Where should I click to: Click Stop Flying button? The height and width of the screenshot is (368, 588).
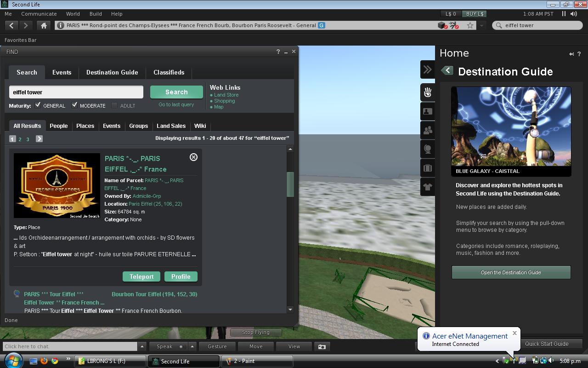click(256, 332)
